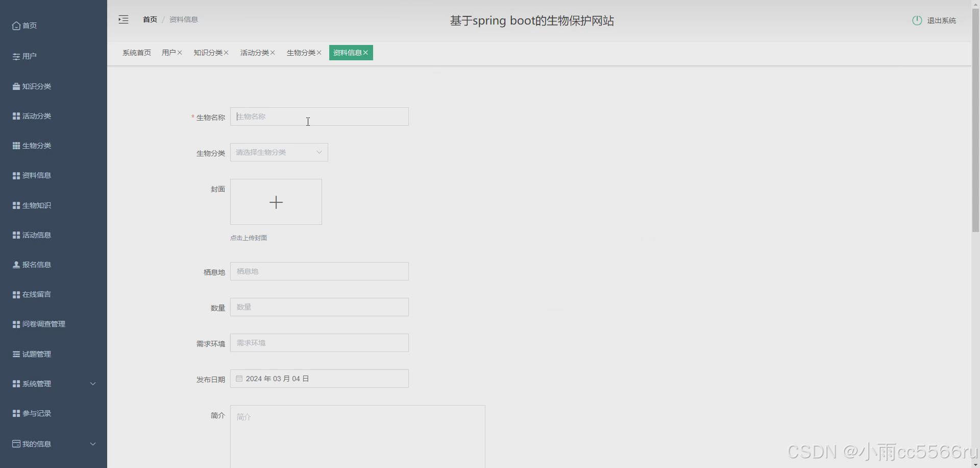Click the 数量 input field
980x468 pixels.
pos(320,307)
